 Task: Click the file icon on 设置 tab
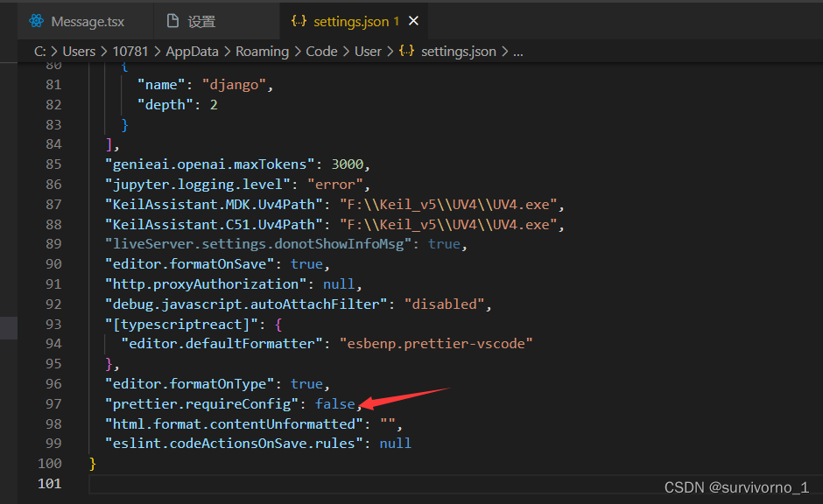click(x=172, y=21)
